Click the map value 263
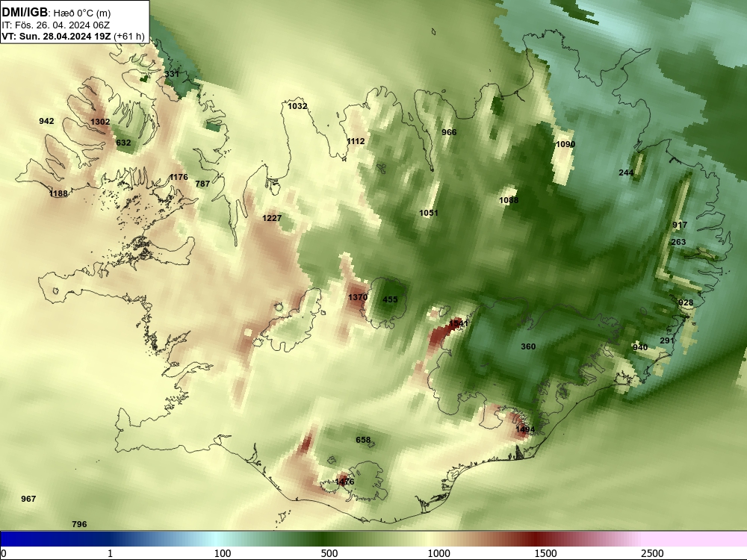747x560 pixels. [678, 242]
